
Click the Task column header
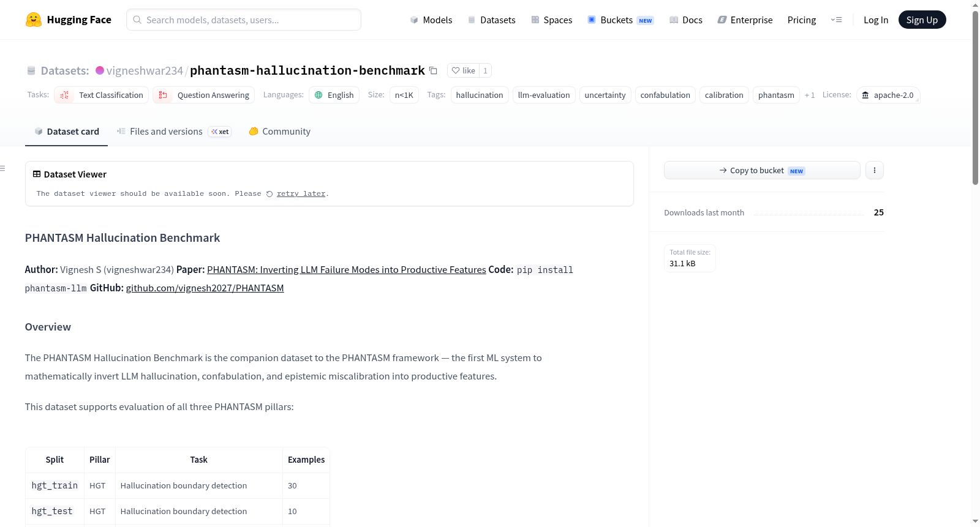(x=199, y=460)
